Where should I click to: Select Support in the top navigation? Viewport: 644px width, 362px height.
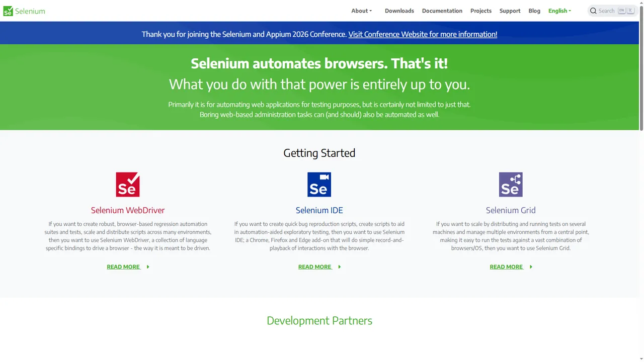click(x=510, y=11)
